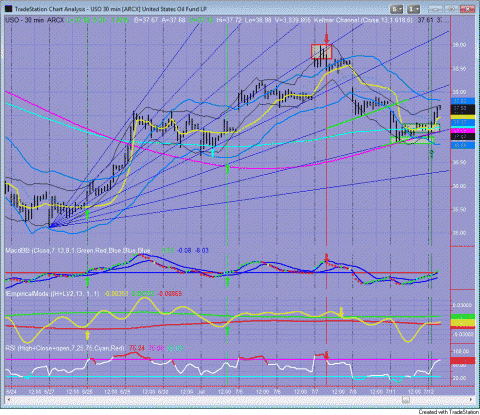Open the interval link dropdown in title bar
The width and height of the screenshot is (480, 415).
414,9
